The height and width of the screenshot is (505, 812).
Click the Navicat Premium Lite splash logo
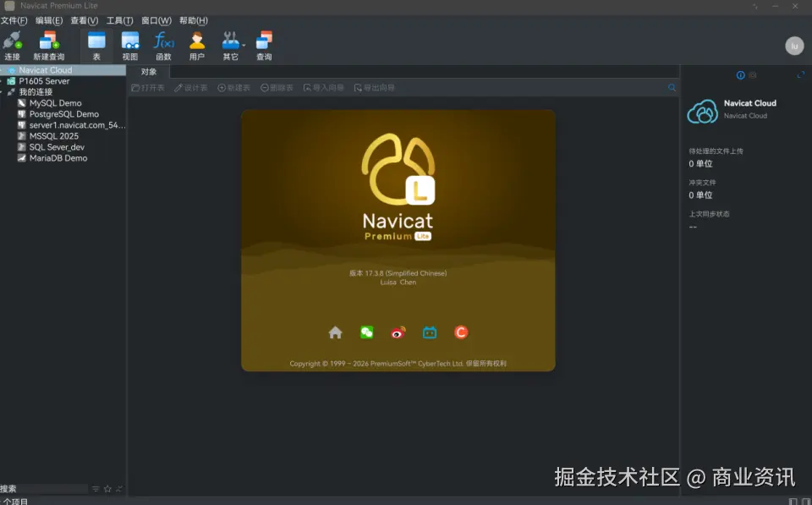(398, 187)
